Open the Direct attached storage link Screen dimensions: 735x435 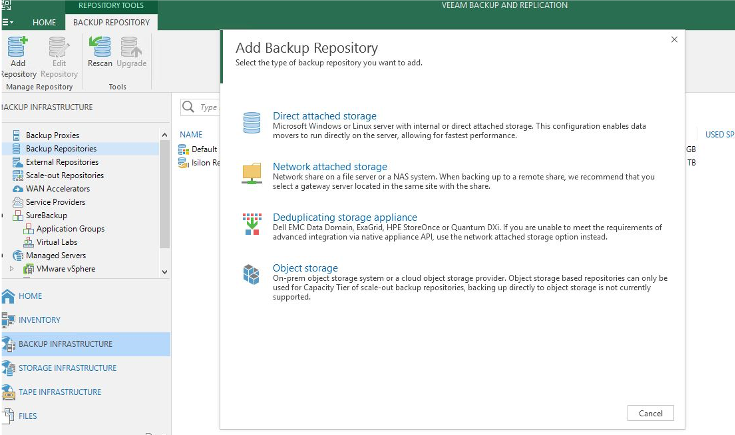[x=324, y=116]
